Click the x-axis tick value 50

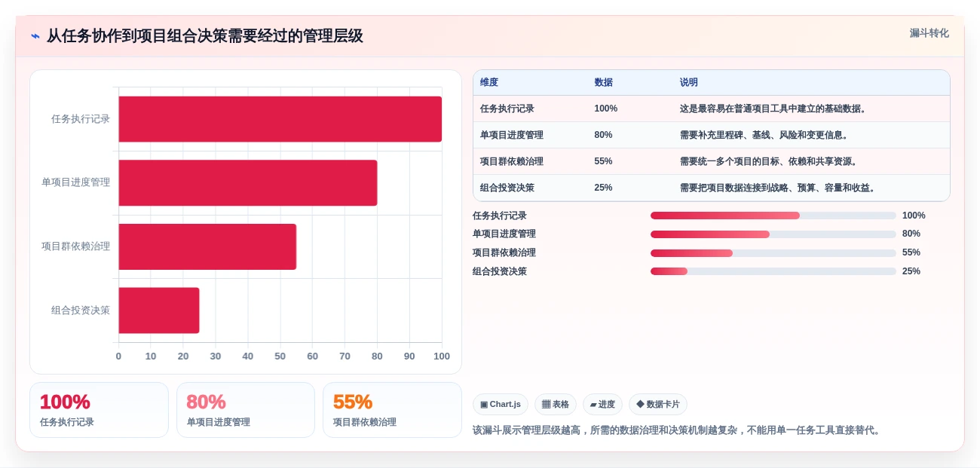[x=280, y=356]
